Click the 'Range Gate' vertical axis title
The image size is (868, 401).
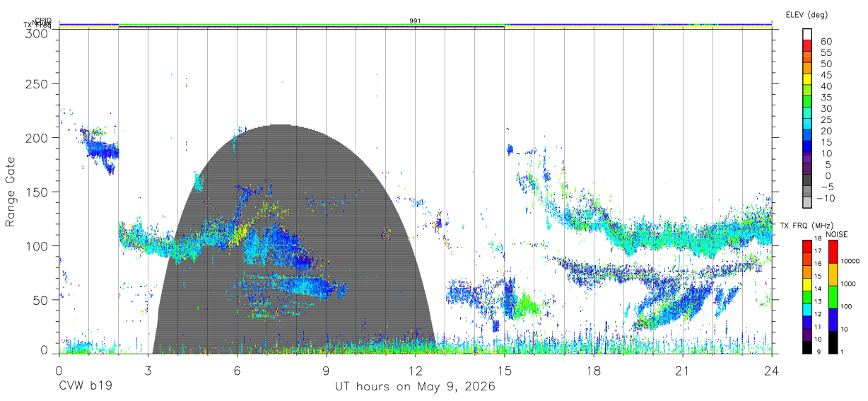point(10,192)
